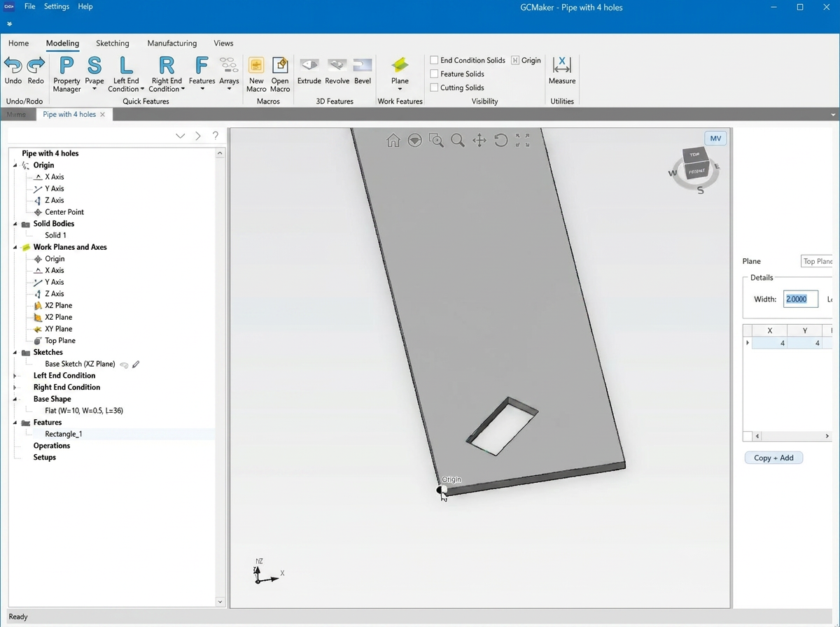Select Rectangle_1 in the feature tree
Image resolution: width=840 pixels, height=627 pixels.
tap(64, 434)
